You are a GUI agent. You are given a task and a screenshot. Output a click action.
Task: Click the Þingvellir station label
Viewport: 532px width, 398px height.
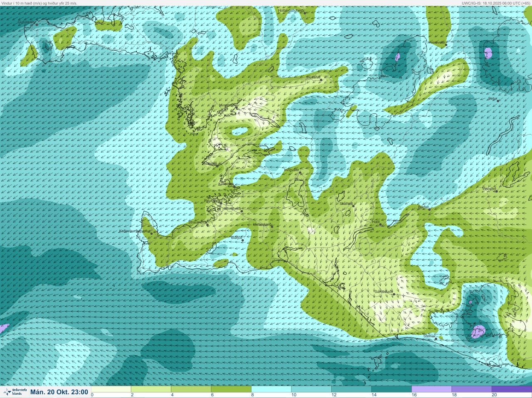291,170
